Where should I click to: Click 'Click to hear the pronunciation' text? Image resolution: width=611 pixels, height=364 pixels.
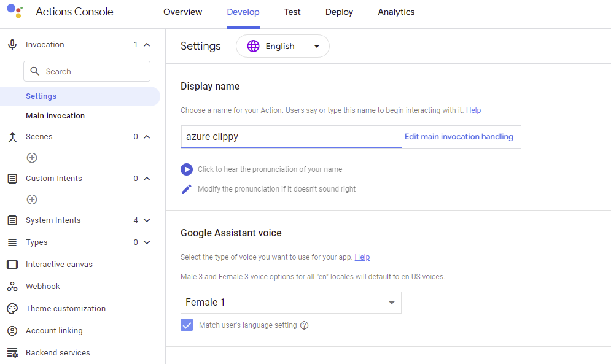pos(270,169)
